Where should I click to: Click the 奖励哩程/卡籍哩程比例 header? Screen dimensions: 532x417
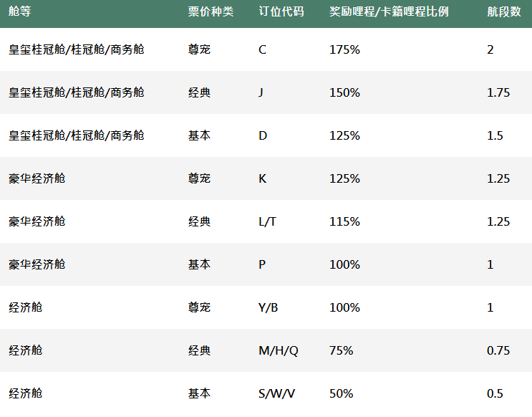pyautogui.click(x=389, y=11)
